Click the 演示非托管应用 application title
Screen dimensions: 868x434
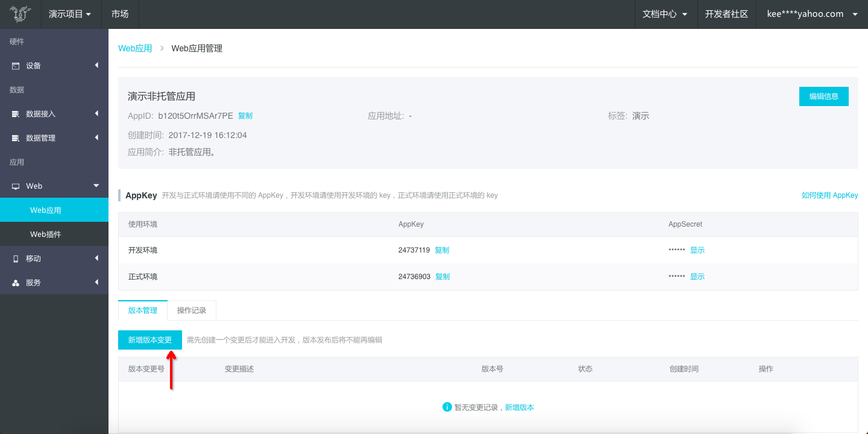point(162,96)
